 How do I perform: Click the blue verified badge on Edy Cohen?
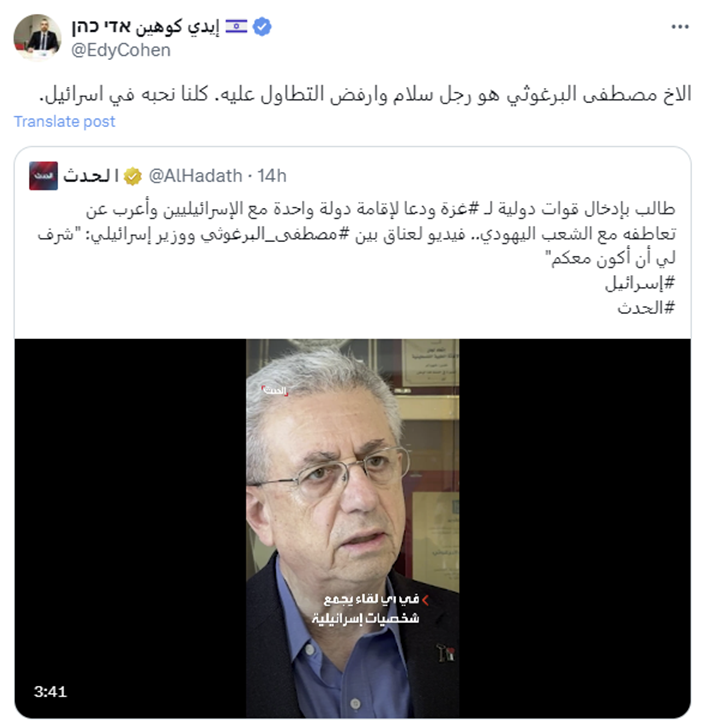(x=262, y=27)
